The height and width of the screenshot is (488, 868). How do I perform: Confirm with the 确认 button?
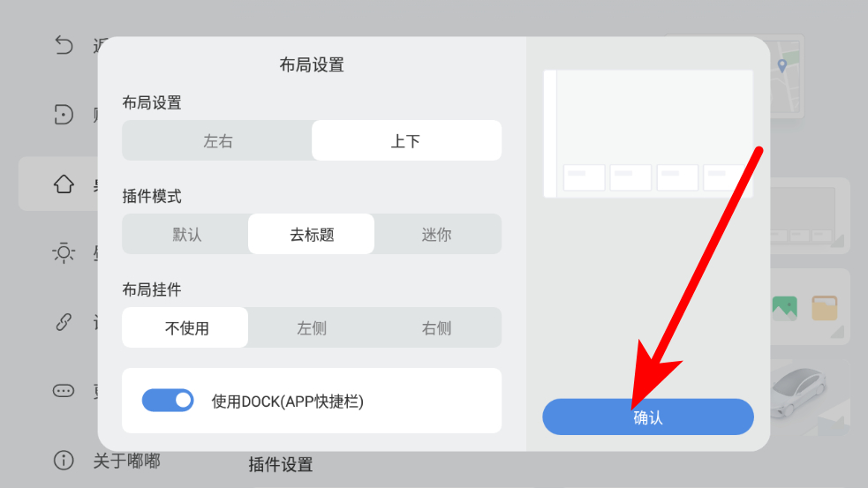pos(647,417)
